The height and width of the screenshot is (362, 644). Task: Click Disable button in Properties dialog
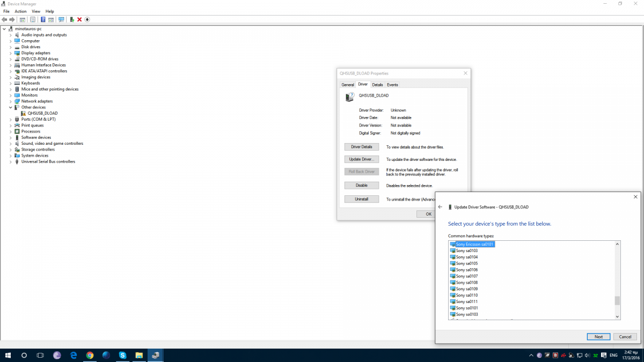click(362, 185)
